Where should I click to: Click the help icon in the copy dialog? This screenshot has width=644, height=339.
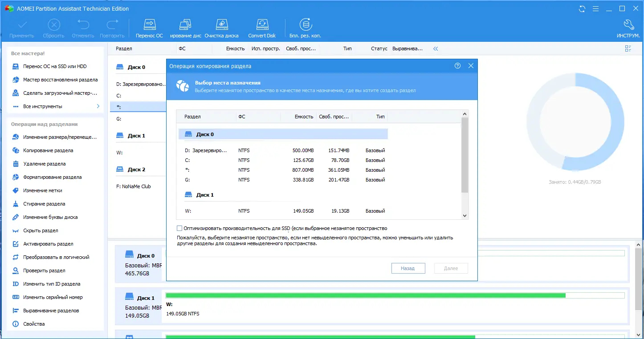point(457,65)
